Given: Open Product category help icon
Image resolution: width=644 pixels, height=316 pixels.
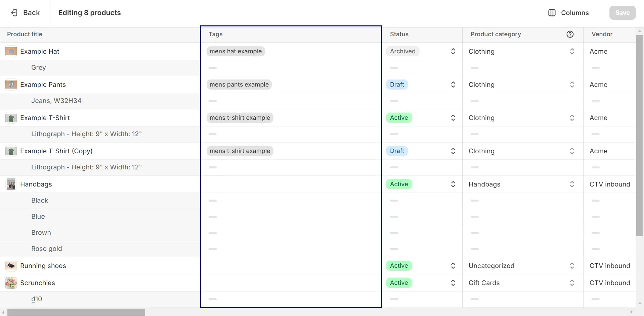Looking at the screenshot, I should (x=570, y=34).
